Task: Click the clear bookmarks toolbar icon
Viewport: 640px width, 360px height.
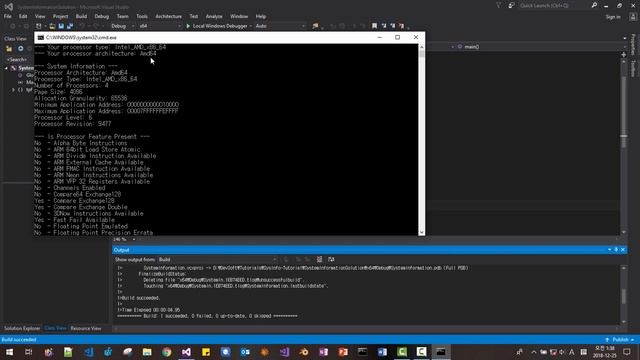Action: pos(402,26)
